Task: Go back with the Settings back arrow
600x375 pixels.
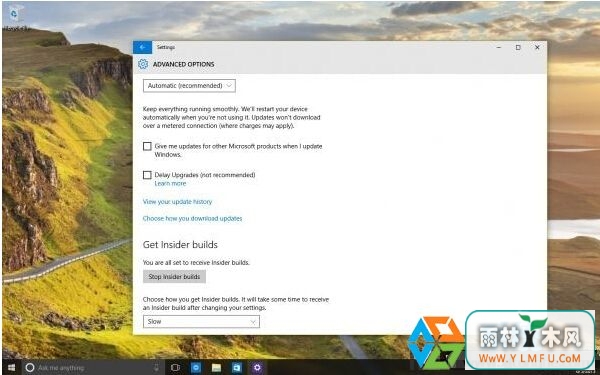Action: 142,47
